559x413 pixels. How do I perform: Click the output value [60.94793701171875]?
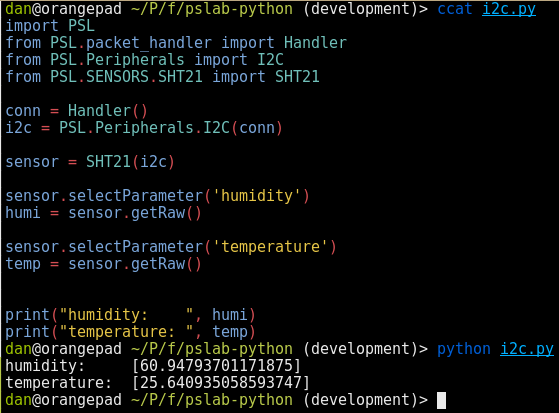click(x=216, y=366)
